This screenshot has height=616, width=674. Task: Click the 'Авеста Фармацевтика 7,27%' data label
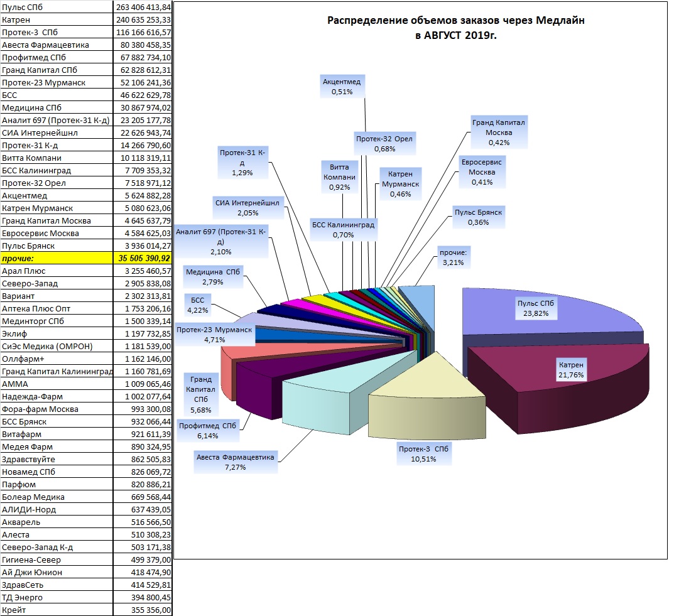[x=236, y=462]
